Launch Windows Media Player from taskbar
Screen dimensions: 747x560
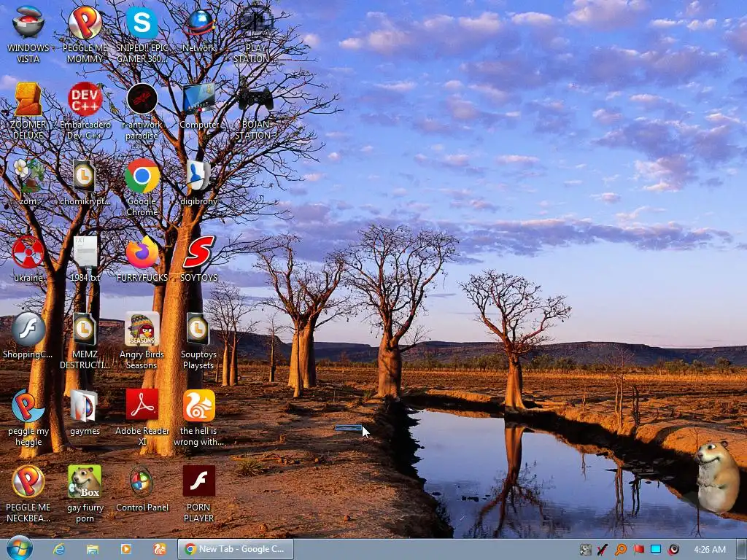tap(125, 549)
